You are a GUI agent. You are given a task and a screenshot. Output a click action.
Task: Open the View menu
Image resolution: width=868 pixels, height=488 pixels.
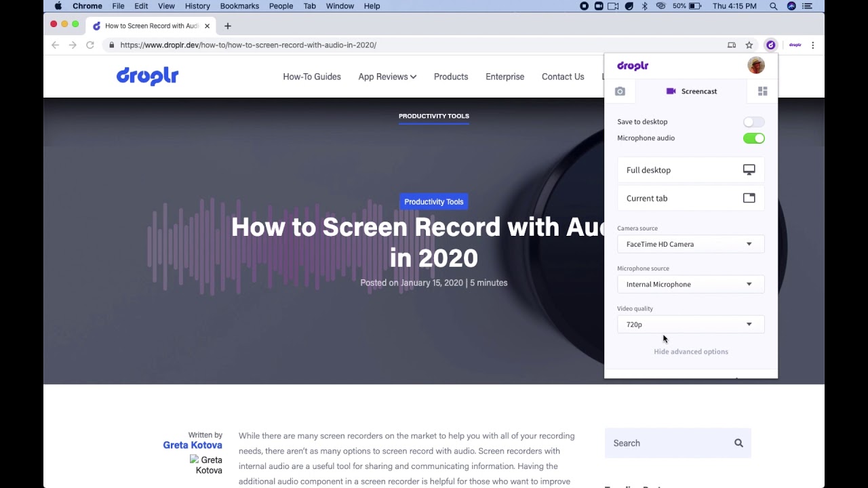tap(166, 6)
